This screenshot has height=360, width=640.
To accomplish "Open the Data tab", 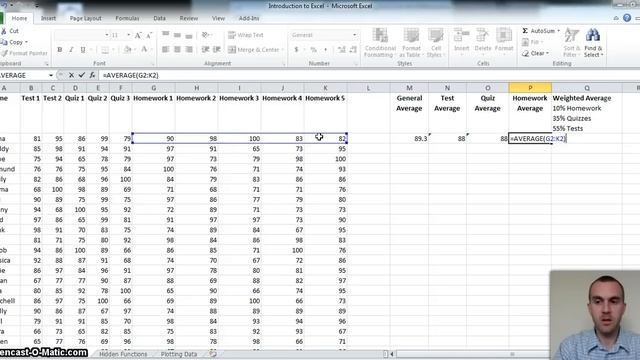I will coord(159,18).
